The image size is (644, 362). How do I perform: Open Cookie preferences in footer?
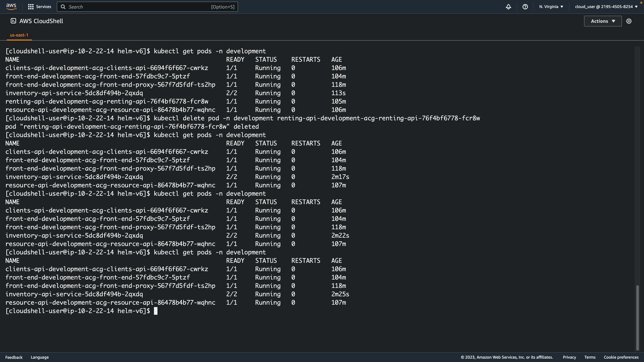[621, 357]
